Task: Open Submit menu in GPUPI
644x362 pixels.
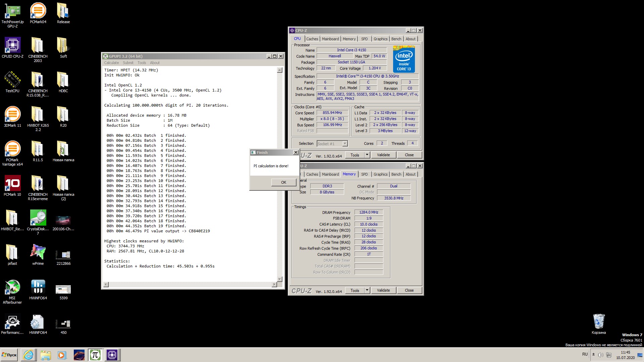Action: 128,63
